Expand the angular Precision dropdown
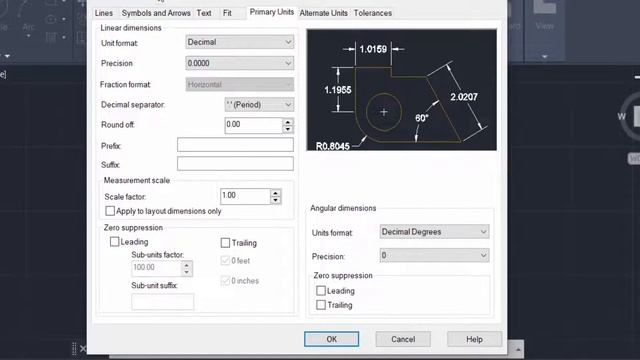The width and height of the screenshot is (640, 360). tap(434, 256)
